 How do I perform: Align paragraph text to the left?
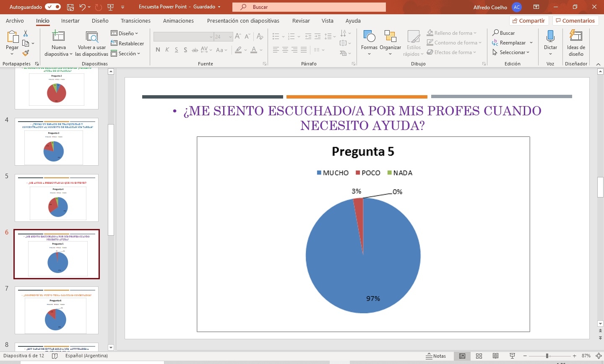(276, 50)
